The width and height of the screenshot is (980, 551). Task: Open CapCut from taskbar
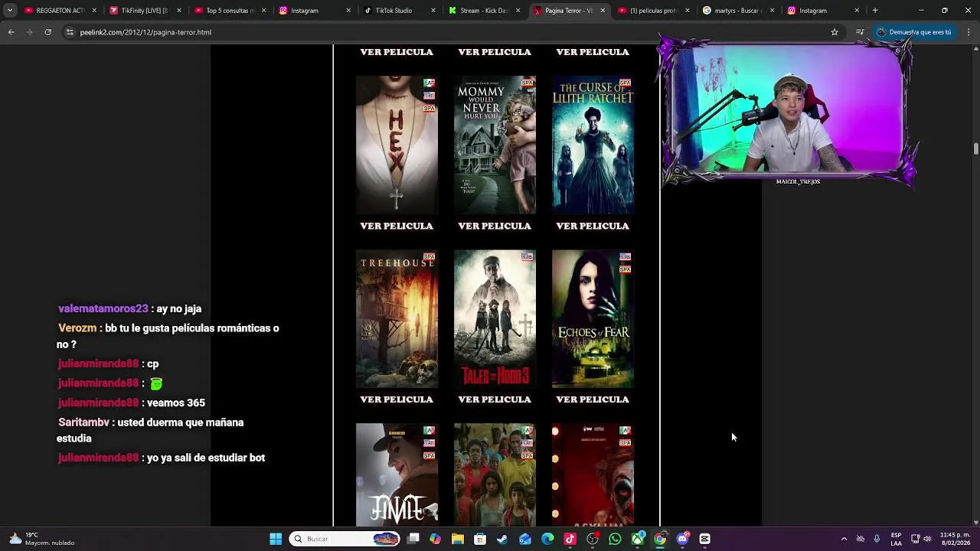point(704,539)
